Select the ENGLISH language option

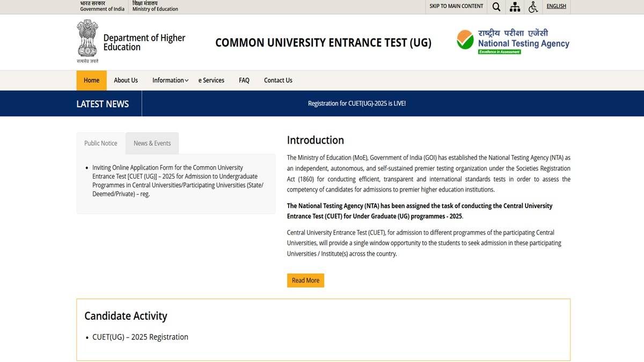coord(556,6)
